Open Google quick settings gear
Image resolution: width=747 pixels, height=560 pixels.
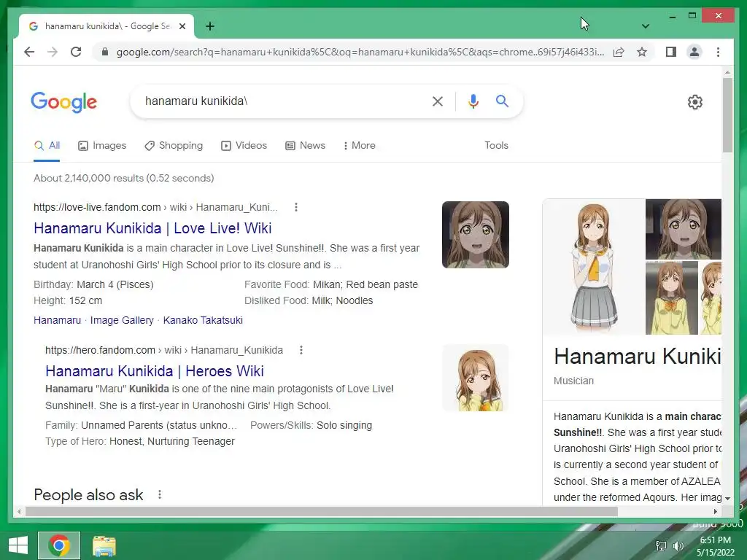click(695, 102)
